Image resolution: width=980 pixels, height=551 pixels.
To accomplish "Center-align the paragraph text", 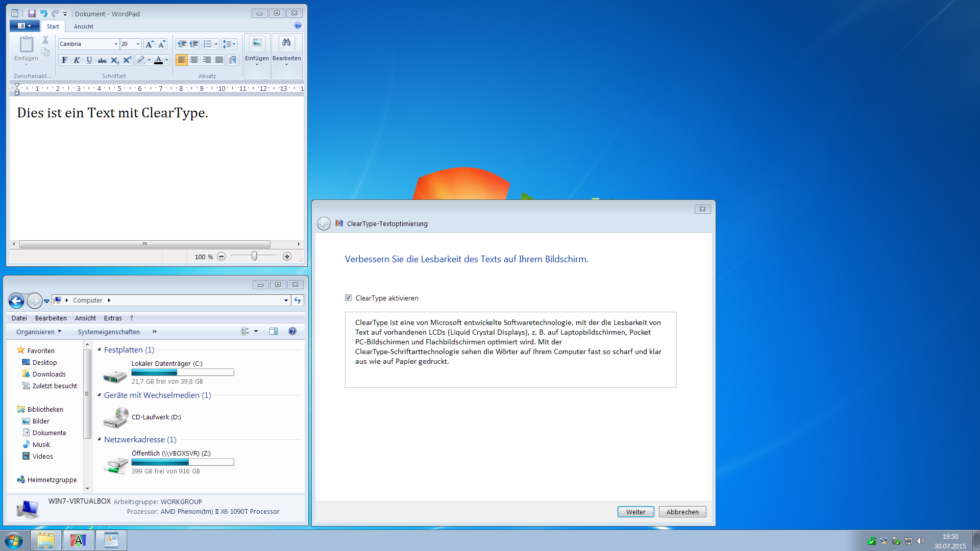I will [x=194, y=60].
